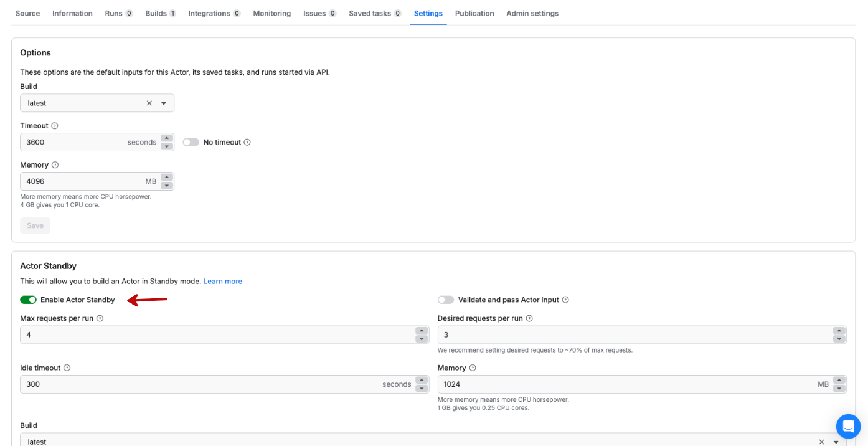Click help icon for Max requests per run

tap(100, 318)
